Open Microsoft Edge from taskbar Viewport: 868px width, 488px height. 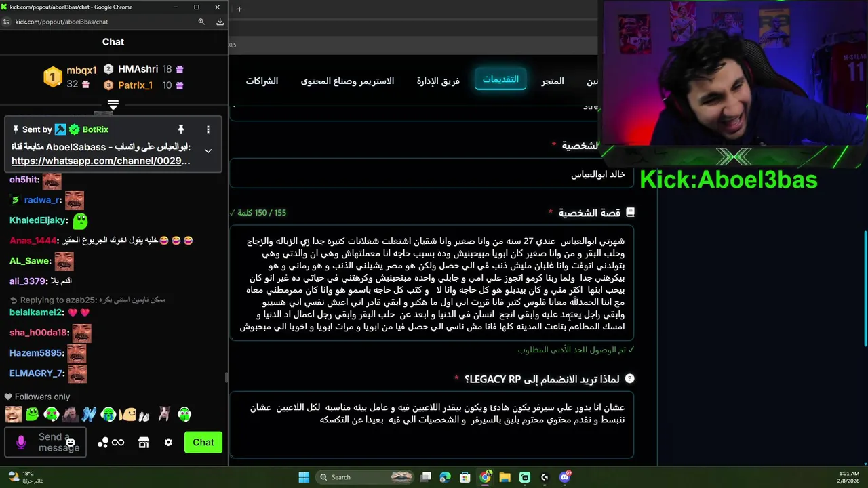pyautogui.click(x=446, y=477)
